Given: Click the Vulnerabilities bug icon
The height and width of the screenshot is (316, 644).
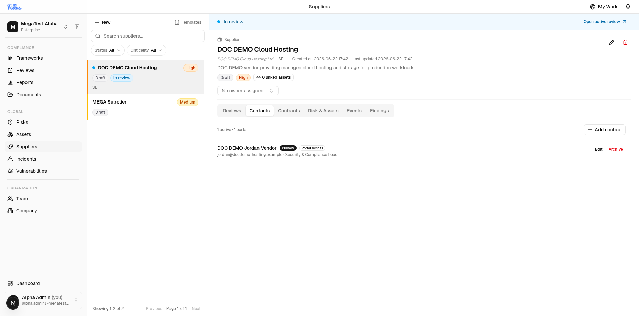Looking at the screenshot, I should pos(10,171).
